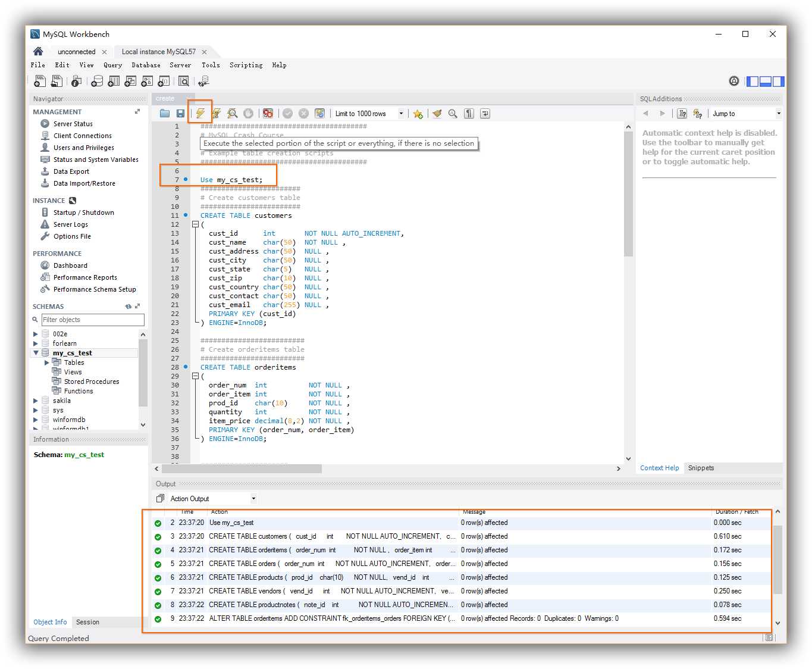This screenshot has height=669, width=812.
Task: Click the editor horizontal scrollbar thumb
Action: coord(242,469)
